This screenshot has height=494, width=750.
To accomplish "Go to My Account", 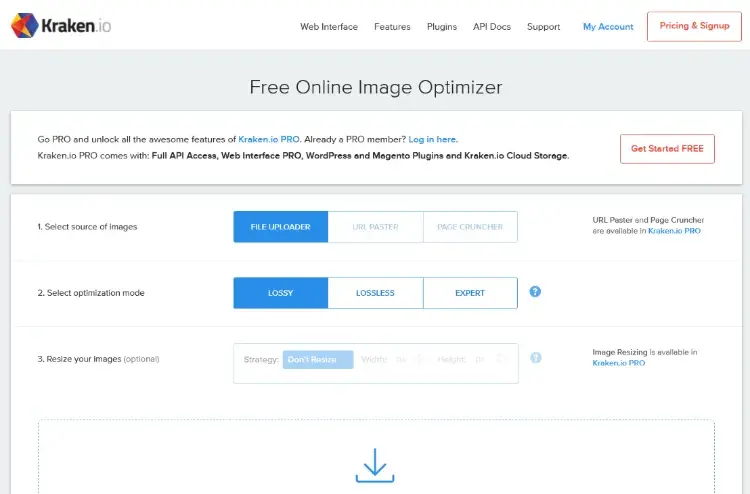I will (608, 27).
